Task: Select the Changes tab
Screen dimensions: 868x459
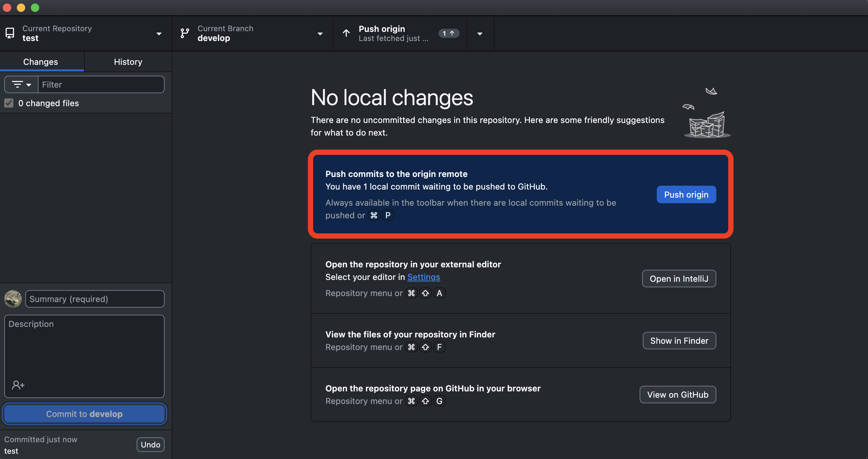Action: [x=41, y=62]
